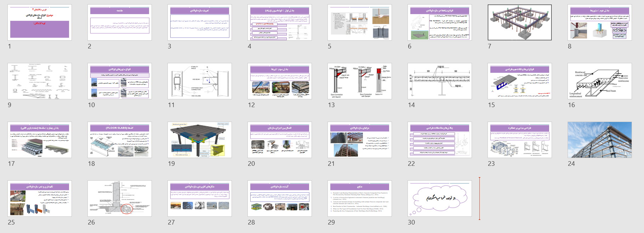Select slide 9 with steel section profiles
Viewport: 644px width, 233px height.
(x=40, y=81)
